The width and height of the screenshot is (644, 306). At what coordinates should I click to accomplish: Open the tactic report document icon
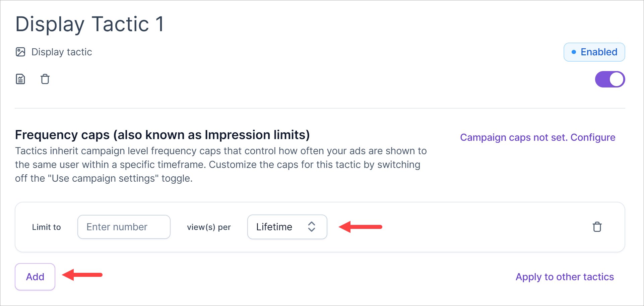pyautogui.click(x=20, y=79)
